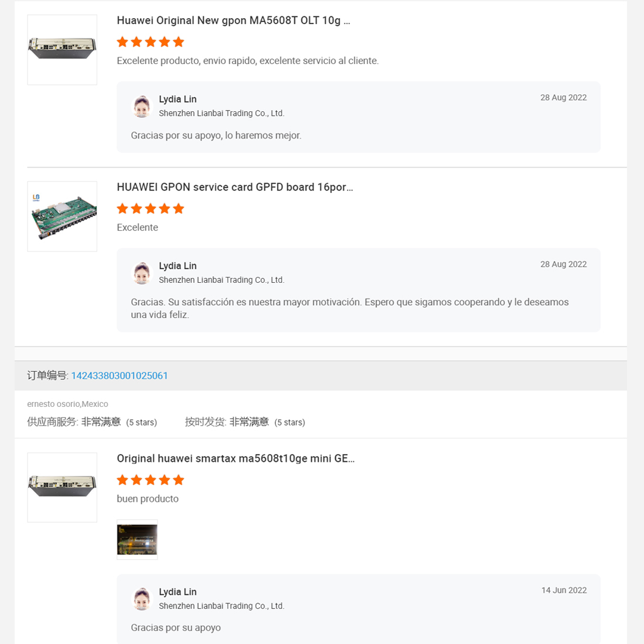This screenshot has width=644, height=644.
Task: Click star rating above 'buen producto' review
Action: (150, 480)
